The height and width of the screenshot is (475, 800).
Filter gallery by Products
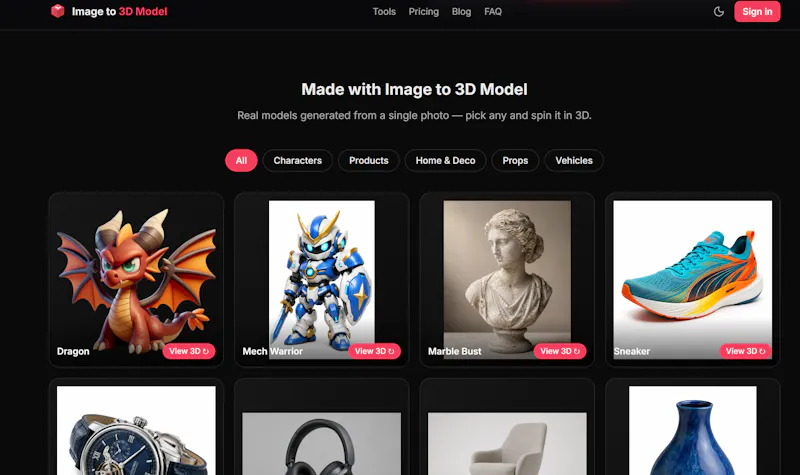click(x=369, y=161)
